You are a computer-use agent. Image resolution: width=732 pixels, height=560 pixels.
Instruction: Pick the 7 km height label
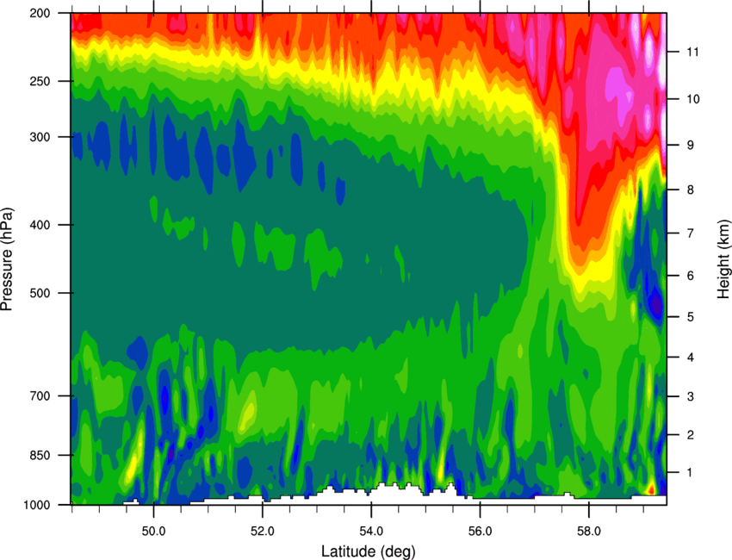click(690, 233)
